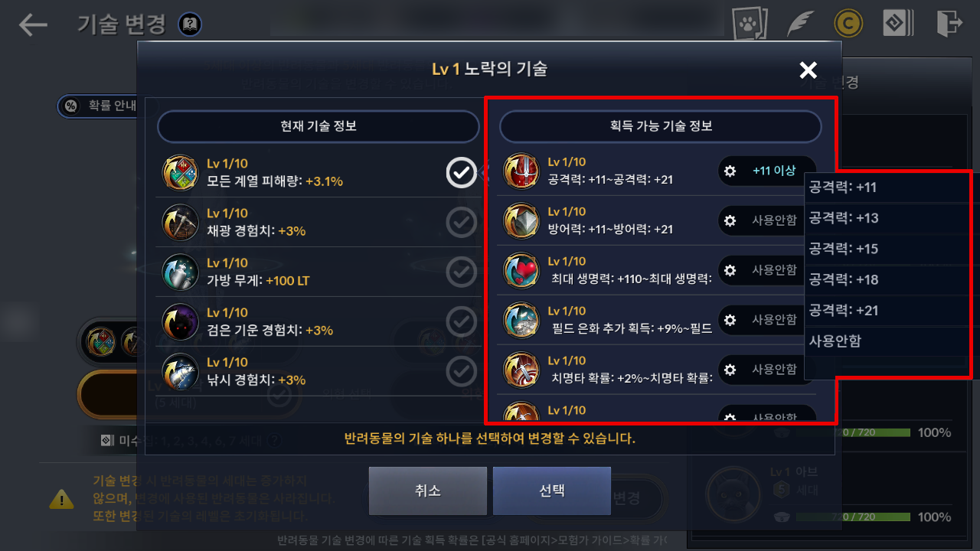Expand the 방어력 사용안함 filter dropdown
980x551 pixels.
[x=767, y=220]
